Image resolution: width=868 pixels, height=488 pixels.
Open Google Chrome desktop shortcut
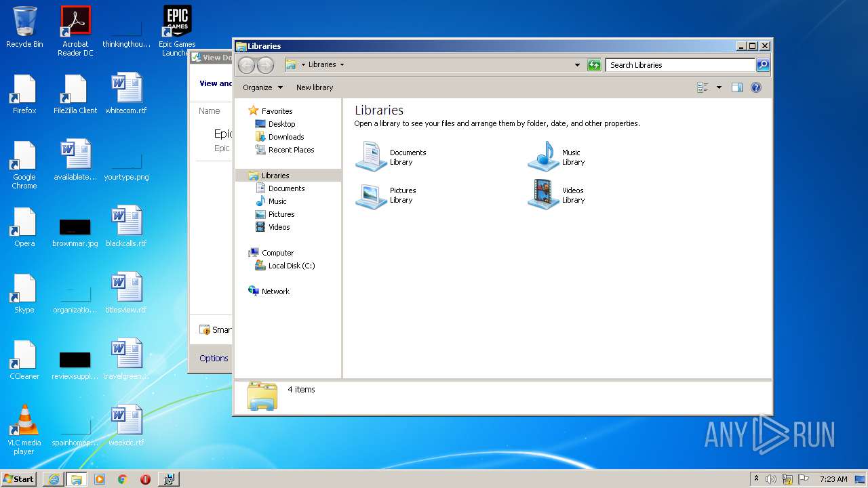[x=24, y=165]
